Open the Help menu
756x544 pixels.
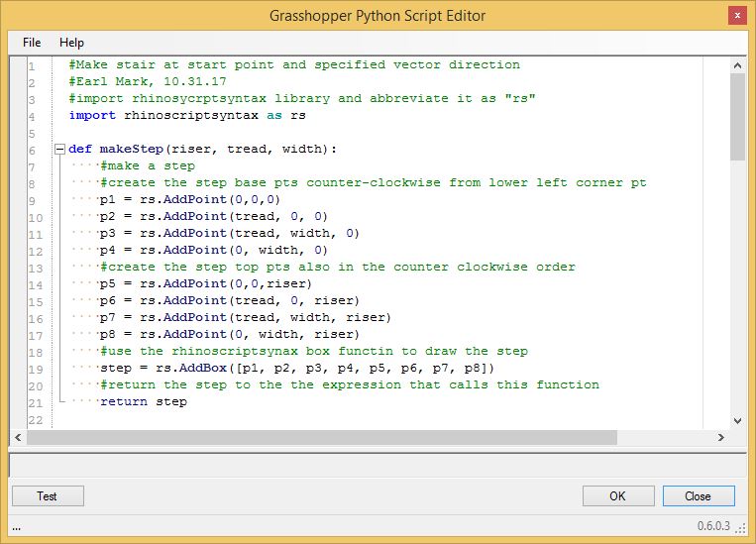(x=71, y=43)
